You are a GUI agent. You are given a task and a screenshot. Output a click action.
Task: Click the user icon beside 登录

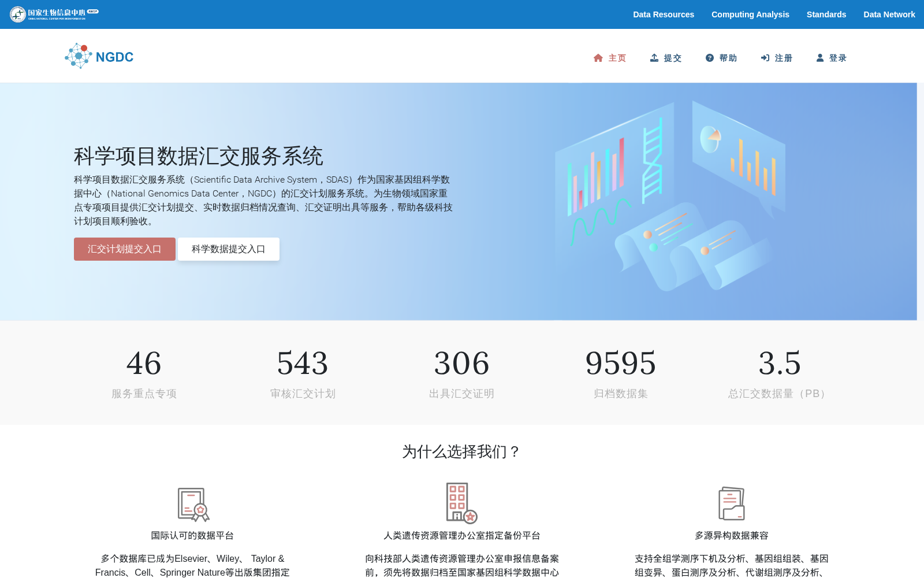click(820, 58)
